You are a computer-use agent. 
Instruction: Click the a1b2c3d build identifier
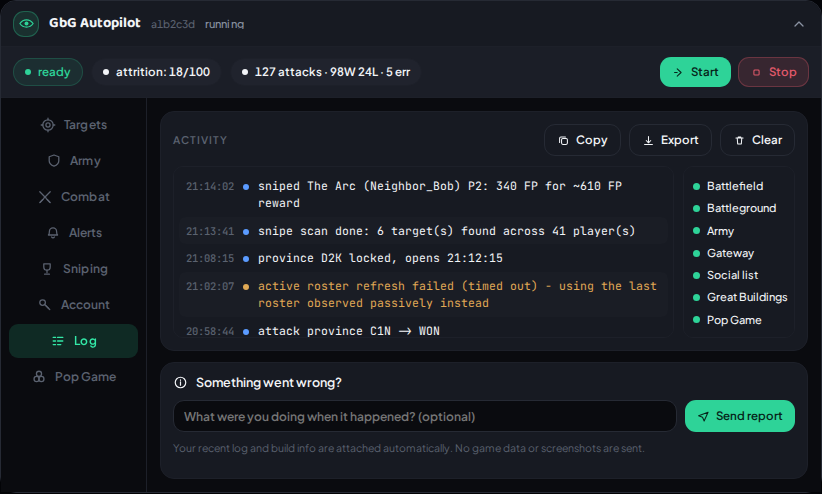(x=172, y=25)
